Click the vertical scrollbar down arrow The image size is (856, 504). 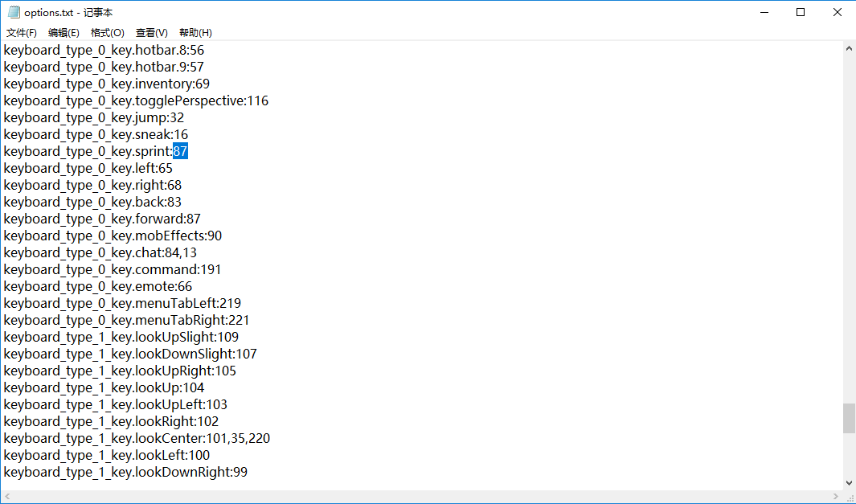point(849,483)
